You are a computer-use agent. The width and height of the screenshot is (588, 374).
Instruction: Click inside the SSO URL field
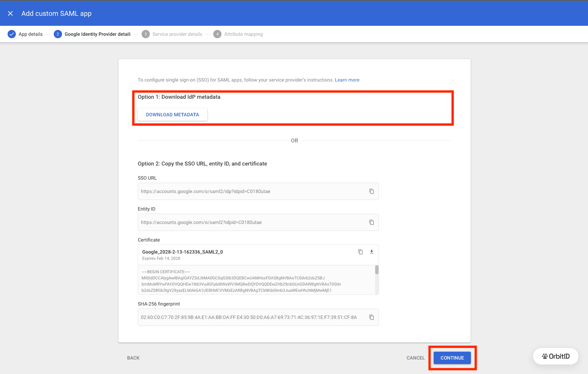[x=258, y=191]
